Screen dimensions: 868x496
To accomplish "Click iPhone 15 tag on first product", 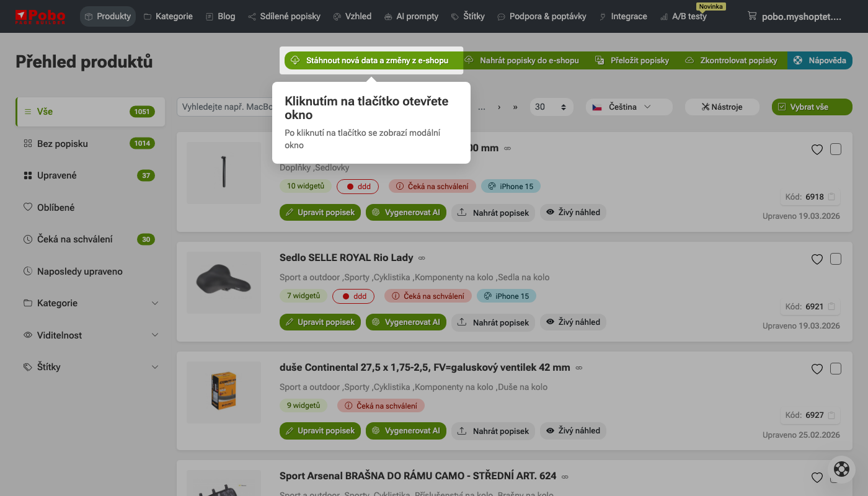I will pos(511,186).
